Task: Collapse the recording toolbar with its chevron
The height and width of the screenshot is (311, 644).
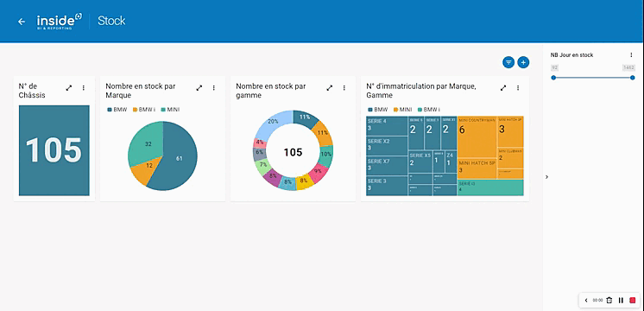Action: [x=586, y=301]
